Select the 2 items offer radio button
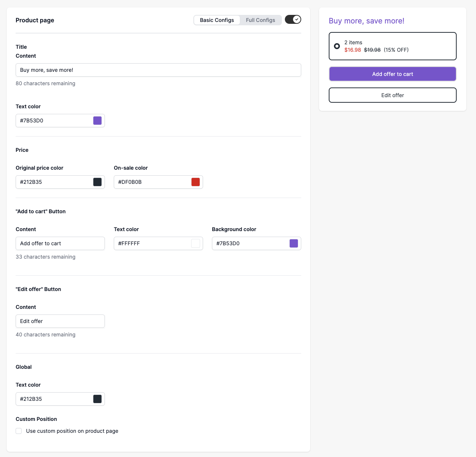The image size is (476, 457). pos(337,46)
